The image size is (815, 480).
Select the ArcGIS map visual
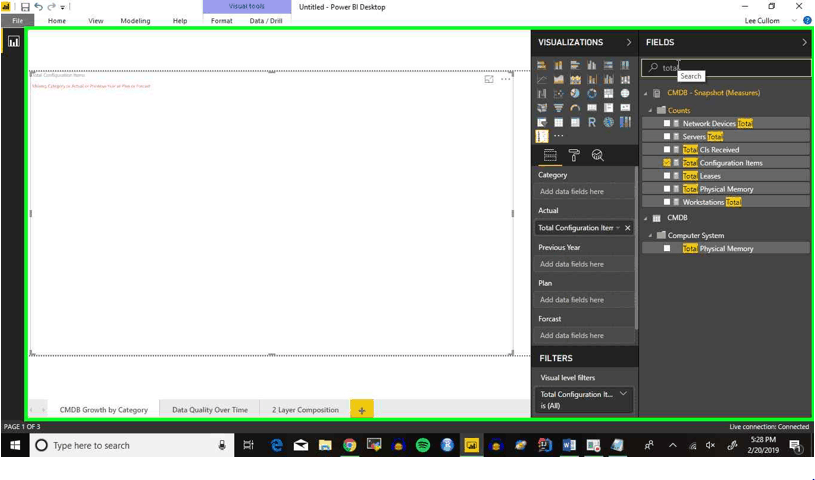pos(608,122)
